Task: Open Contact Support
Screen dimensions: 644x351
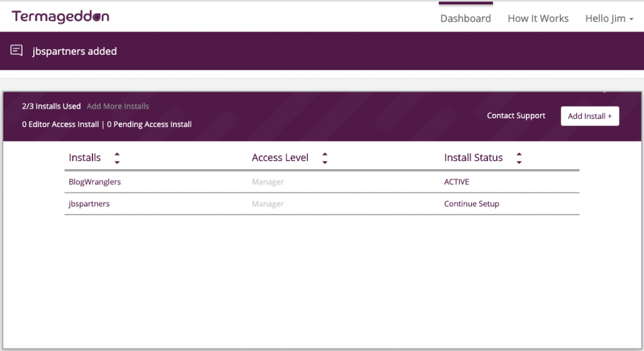Action: coord(516,116)
